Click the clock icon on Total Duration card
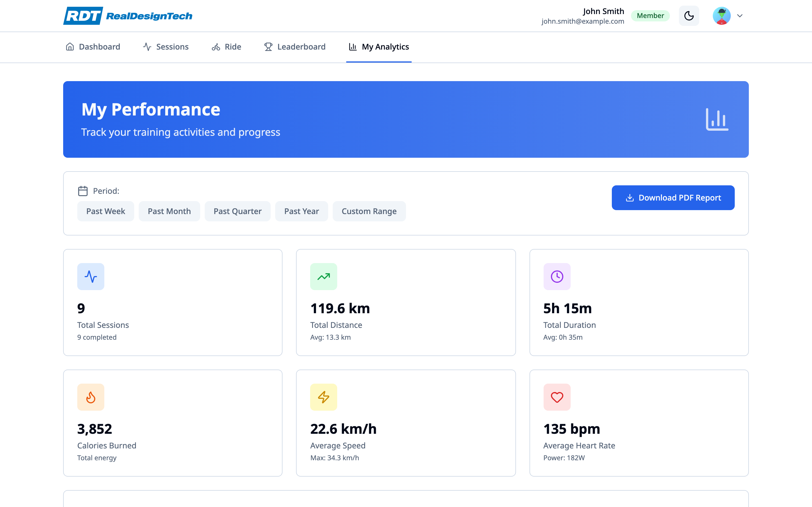 (x=557, y=276)
